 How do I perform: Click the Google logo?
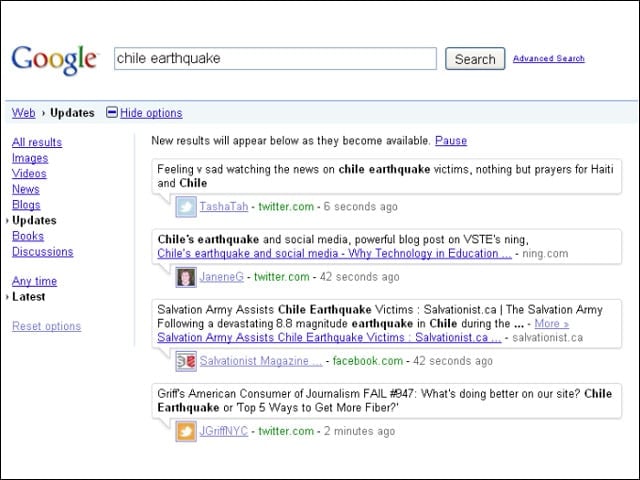(x=54, y=60)
